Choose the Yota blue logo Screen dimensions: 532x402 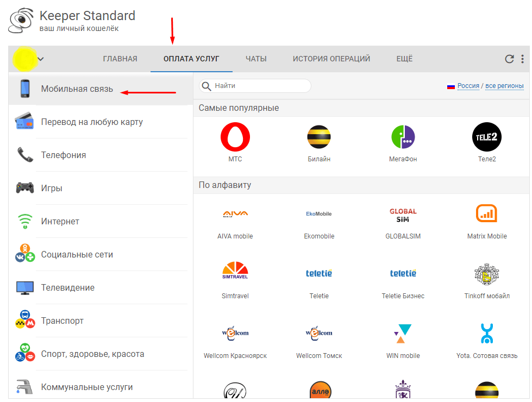coord(487,334)
